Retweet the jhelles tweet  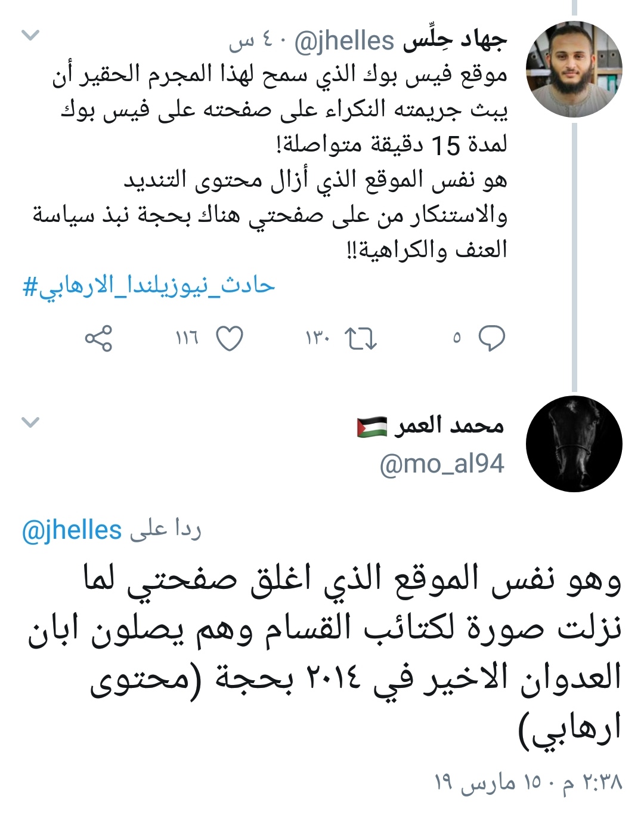coord(361,338)
